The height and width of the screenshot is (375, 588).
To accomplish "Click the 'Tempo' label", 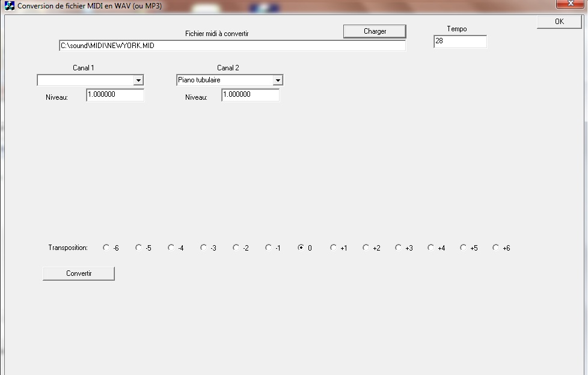I will pyautogui.click(x=457, y=29).
